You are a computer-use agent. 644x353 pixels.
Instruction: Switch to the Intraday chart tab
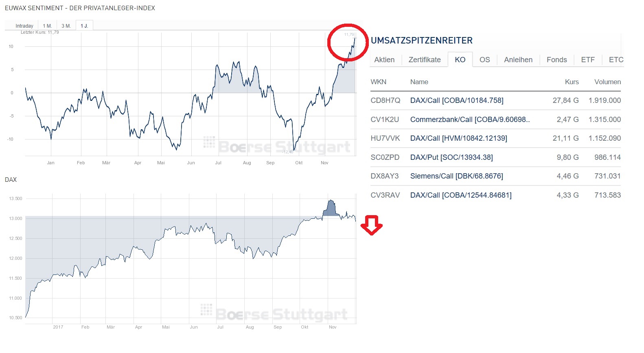tap(24, 26)
